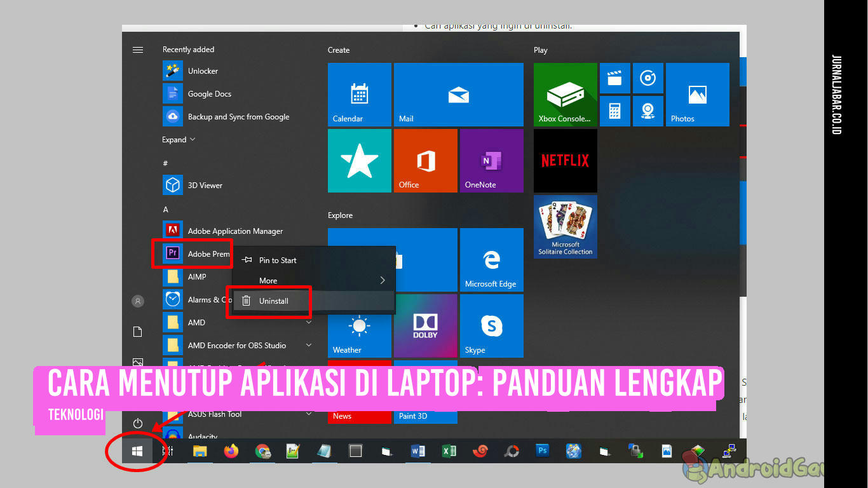Expand the Recently added list
Viewport: 868px width, 488px height.
pos(179,140)
